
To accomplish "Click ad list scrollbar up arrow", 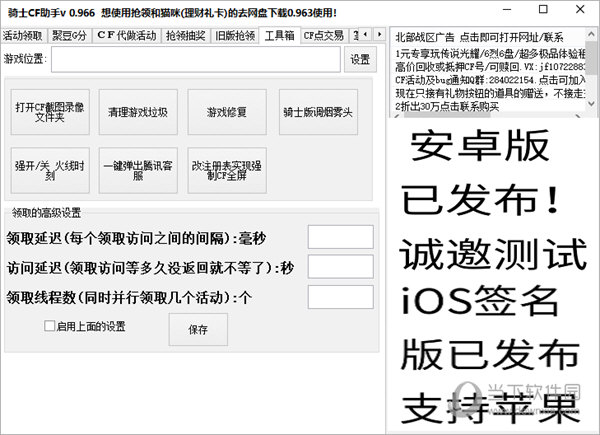I will pyautogui.click(x=591, y=34).
